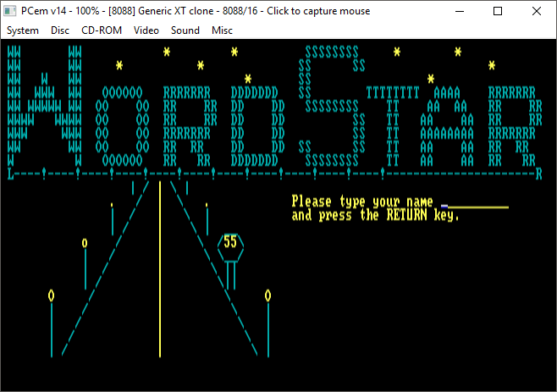Open the CD-ROM menu

(x=102, y=30)
